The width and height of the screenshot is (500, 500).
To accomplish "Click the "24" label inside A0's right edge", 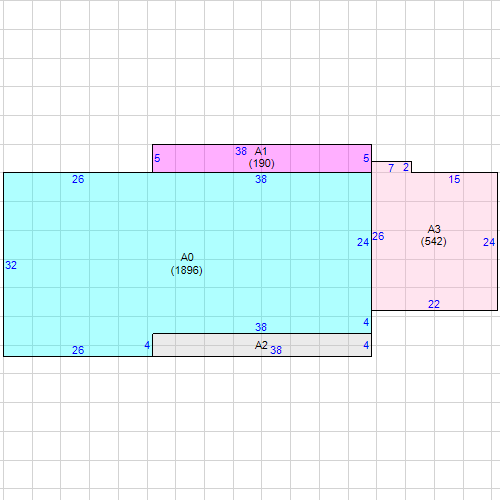I will (363, 242).
